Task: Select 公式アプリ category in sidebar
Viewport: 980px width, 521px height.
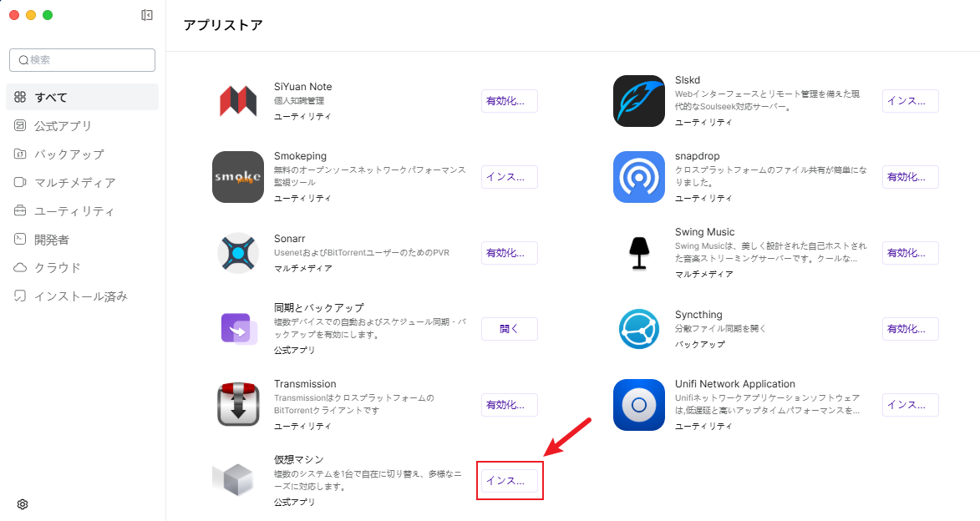Action: coord(63,126)
